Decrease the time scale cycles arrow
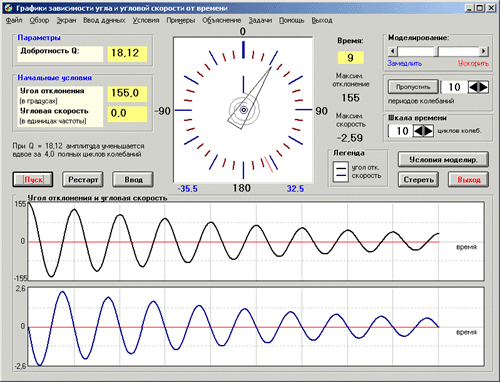Image resolution: width=500 pixels, height=382 pixels. 418,131
